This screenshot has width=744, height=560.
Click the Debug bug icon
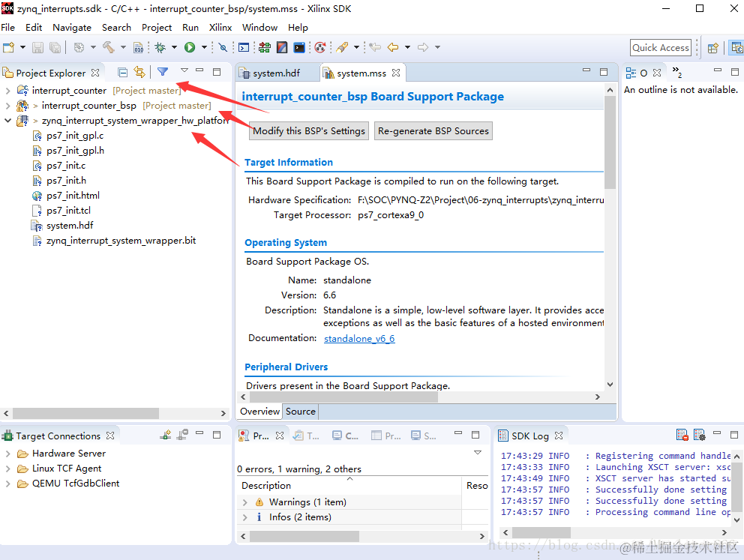click(160, 47)
